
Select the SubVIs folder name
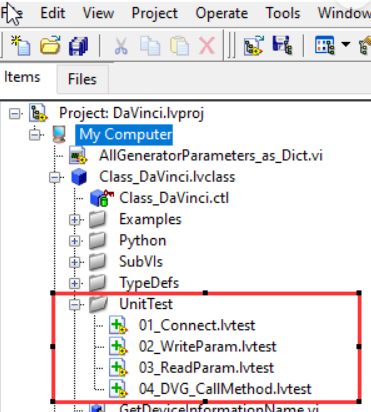pyautogui.click(x=141, y=262)
